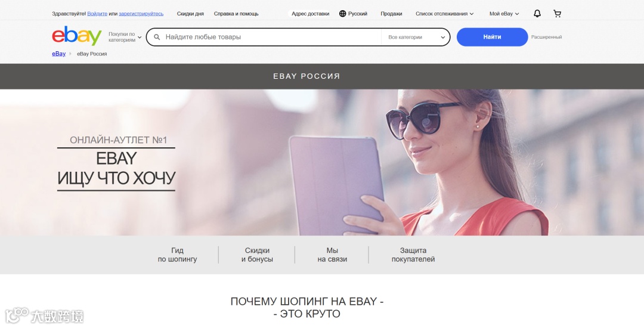Click the Найти search button
The image size is (644, 328).
point(492,37)
